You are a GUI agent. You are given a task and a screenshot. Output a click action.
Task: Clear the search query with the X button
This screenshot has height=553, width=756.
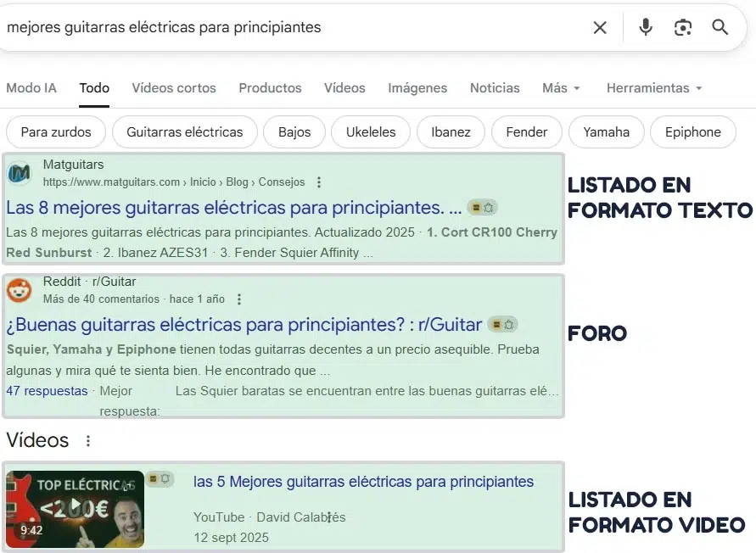click(x=600, y=27)
